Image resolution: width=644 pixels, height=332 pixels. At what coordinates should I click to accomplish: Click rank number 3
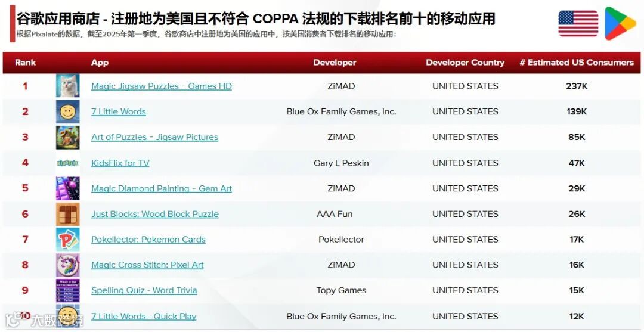pyautogui.click(x=26, y=137)
